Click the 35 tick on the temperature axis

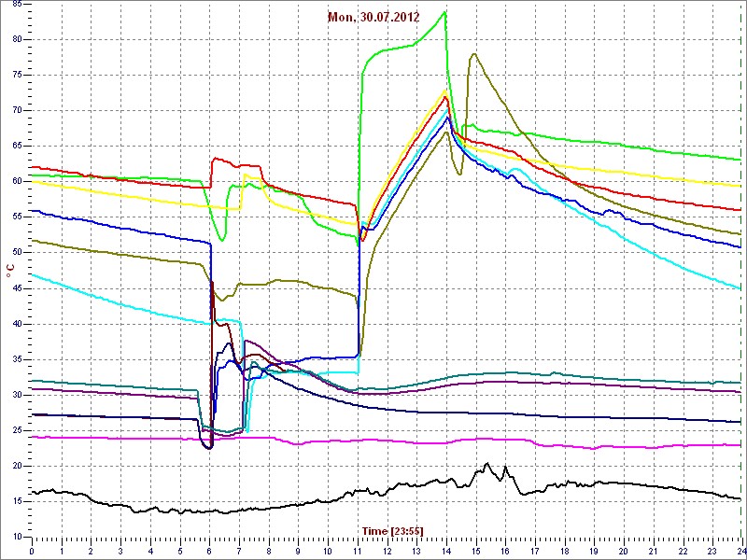click(18, 359)
